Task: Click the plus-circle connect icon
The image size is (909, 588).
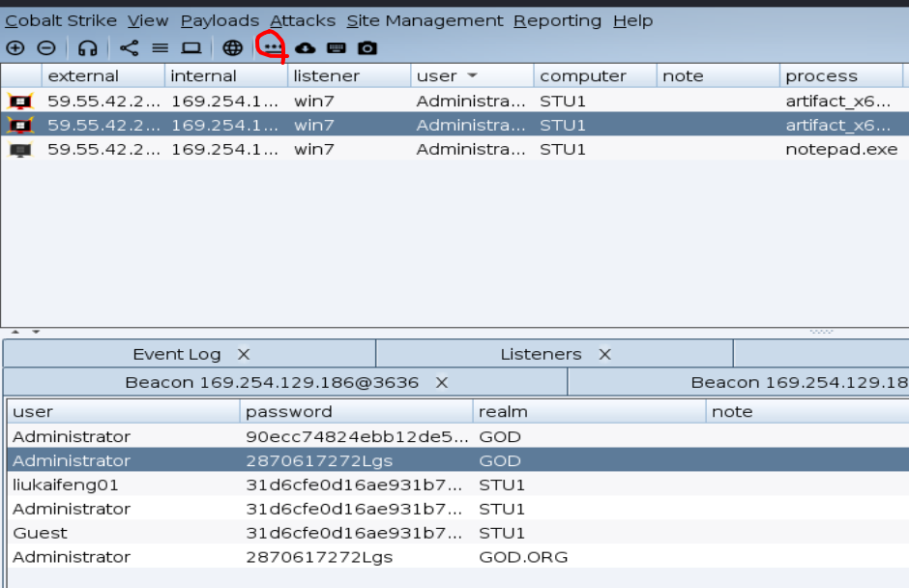Action: point(15,47)
